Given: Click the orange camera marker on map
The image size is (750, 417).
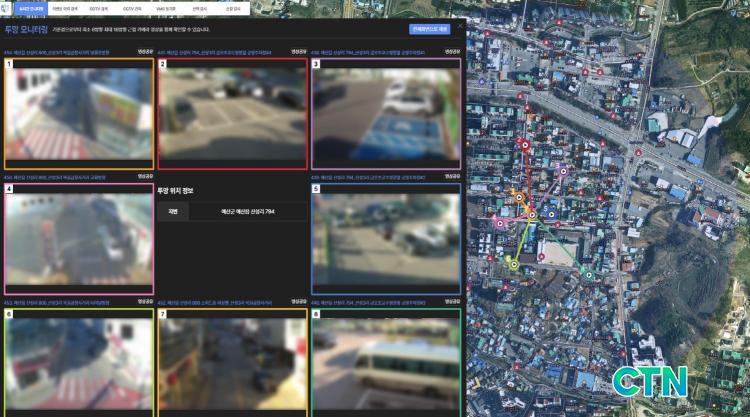Looking at the screenshot, I should tap(519, 198).
